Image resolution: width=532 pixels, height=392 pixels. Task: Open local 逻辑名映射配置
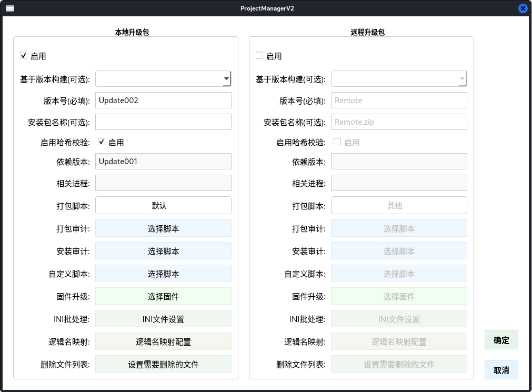coord(163,341)
